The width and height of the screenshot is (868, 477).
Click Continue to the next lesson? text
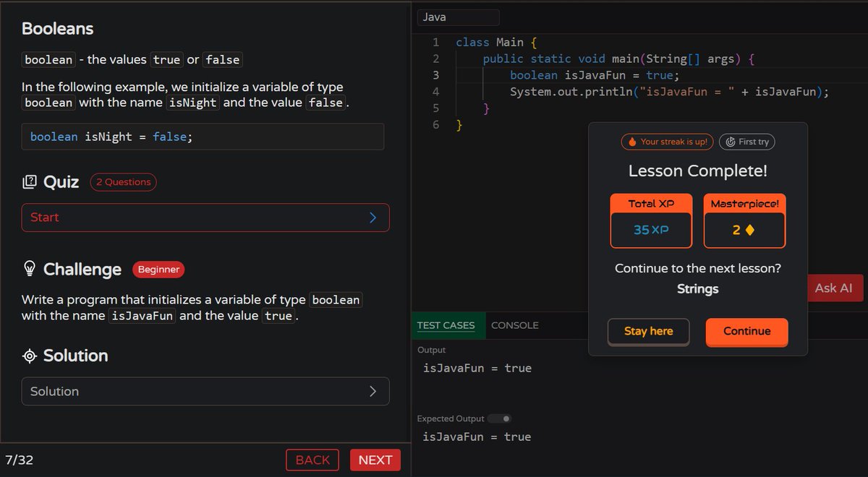pos(697,268)
